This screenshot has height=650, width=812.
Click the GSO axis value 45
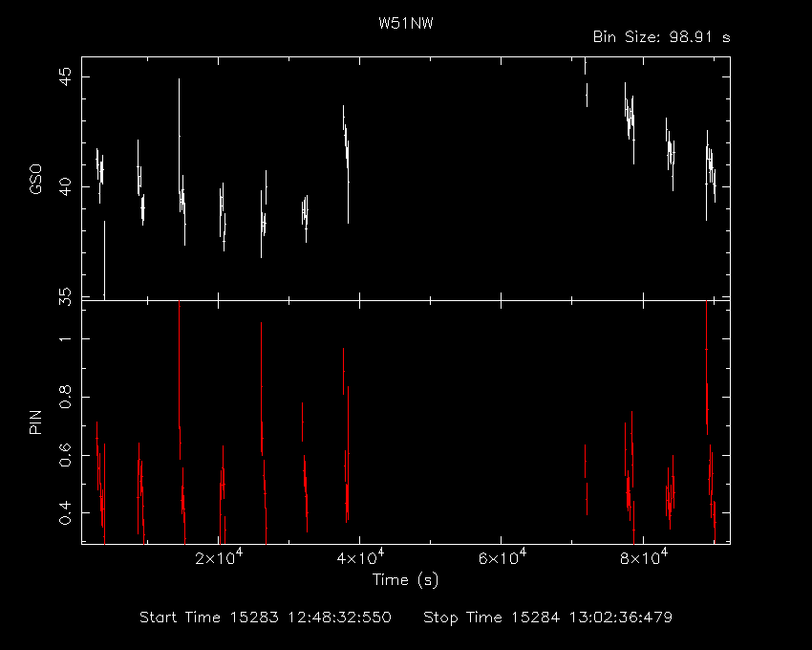pos(66,77)
